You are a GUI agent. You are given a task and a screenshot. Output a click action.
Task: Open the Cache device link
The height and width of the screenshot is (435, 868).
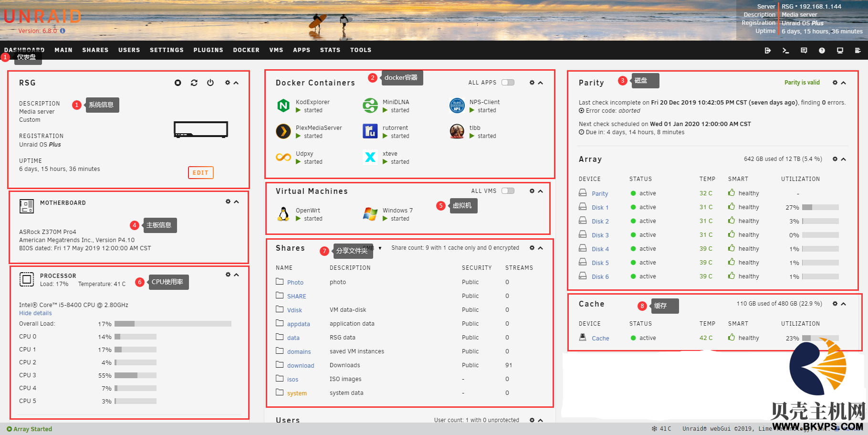[600, 339]
